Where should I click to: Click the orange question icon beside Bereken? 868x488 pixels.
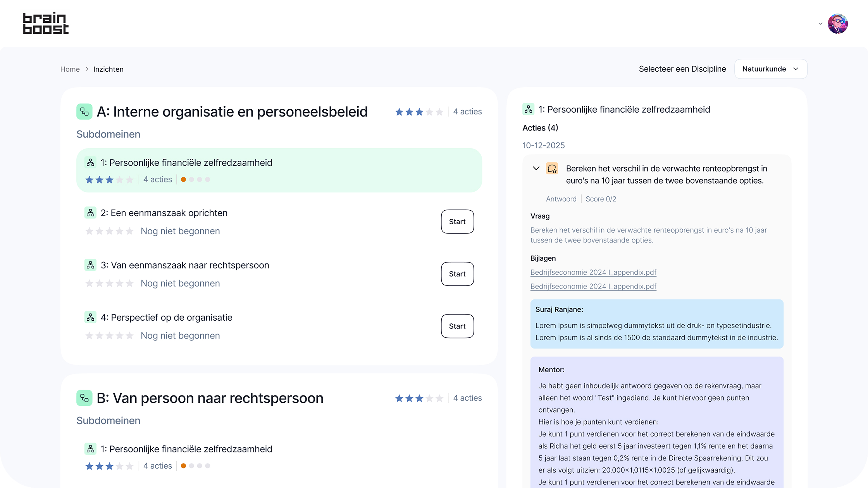(552, 168)
